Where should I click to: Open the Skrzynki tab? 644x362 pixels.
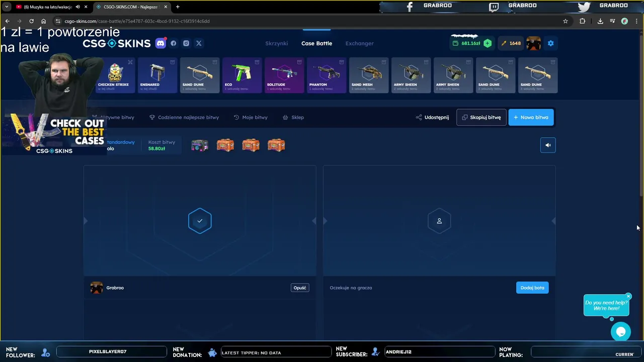coord(277,43)
